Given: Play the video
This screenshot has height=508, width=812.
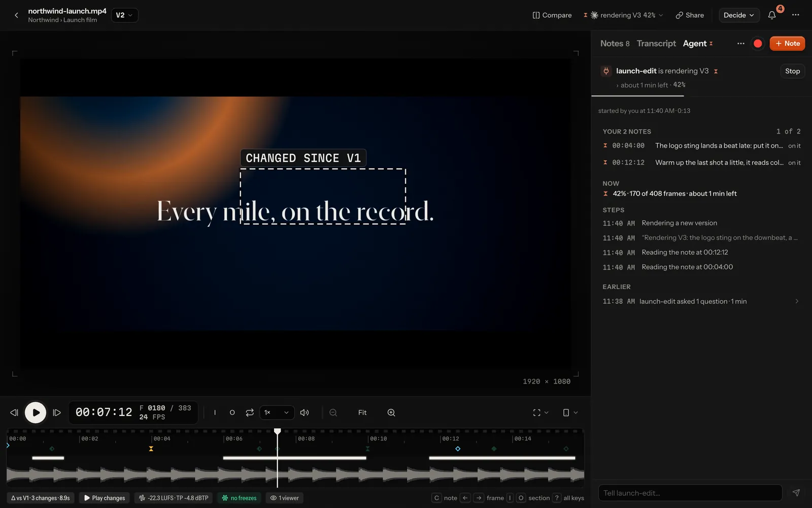Looking at the screenshot, I should pos(36,412).
